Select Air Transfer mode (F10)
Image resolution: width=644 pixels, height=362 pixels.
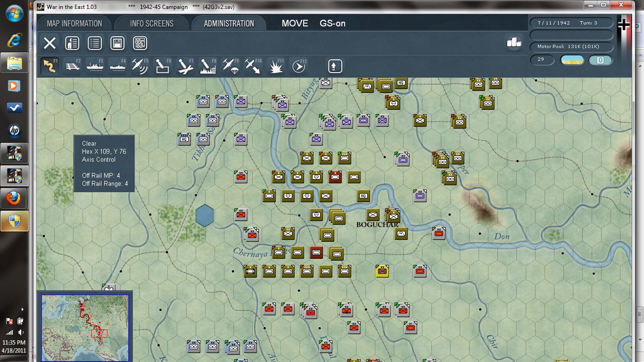(253, 66)
